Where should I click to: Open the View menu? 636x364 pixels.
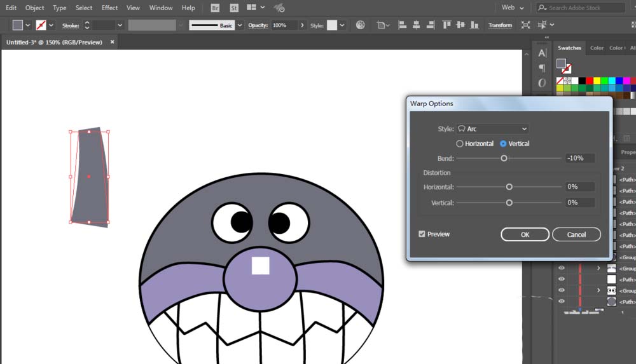click(133, 8)
